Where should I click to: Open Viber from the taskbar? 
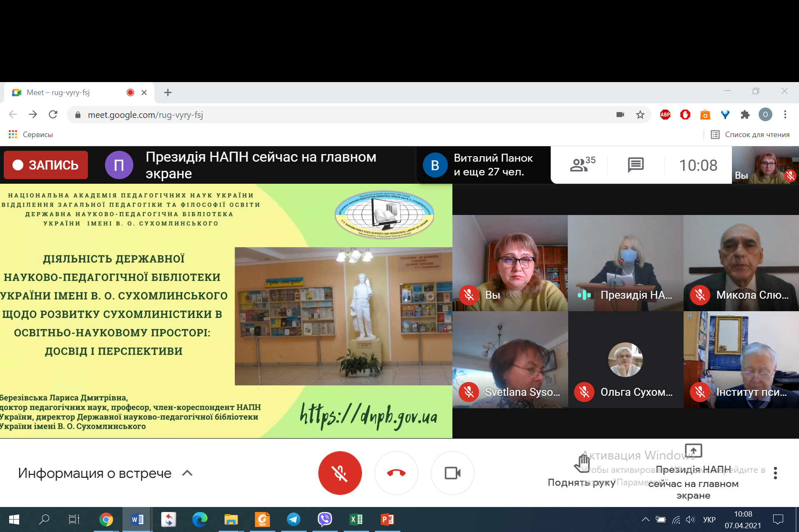point(325,520)
